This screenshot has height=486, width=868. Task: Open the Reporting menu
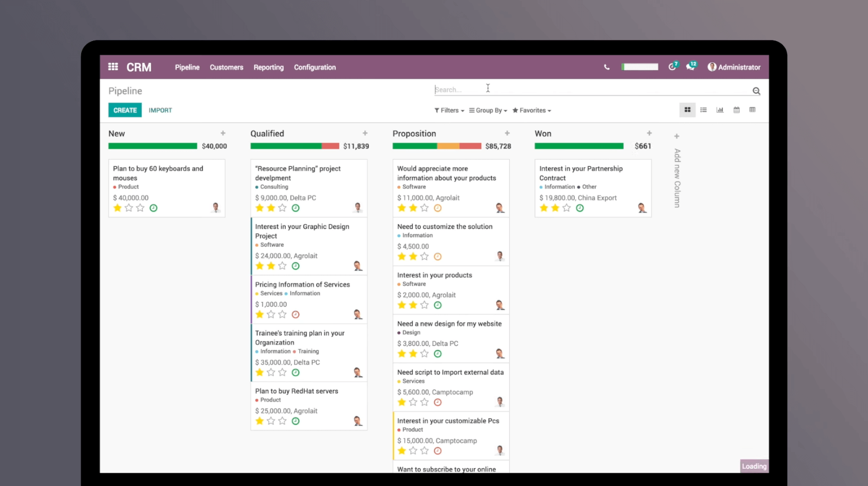pos(269,67)
